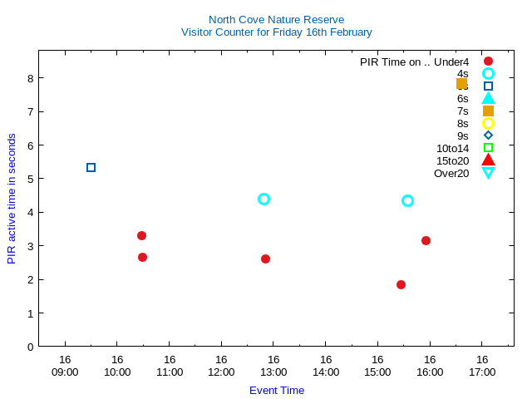Click the inverted cyan triangle for Over20

coord(488,173)
